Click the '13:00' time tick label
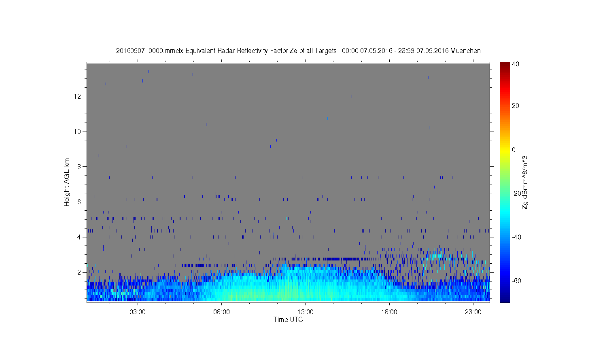This screenshot has width=607, height=364. [x=306, y=312]
